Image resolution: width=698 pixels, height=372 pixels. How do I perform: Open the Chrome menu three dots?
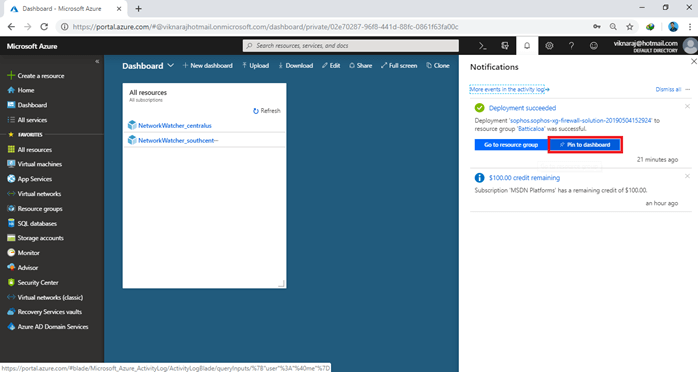690,27
